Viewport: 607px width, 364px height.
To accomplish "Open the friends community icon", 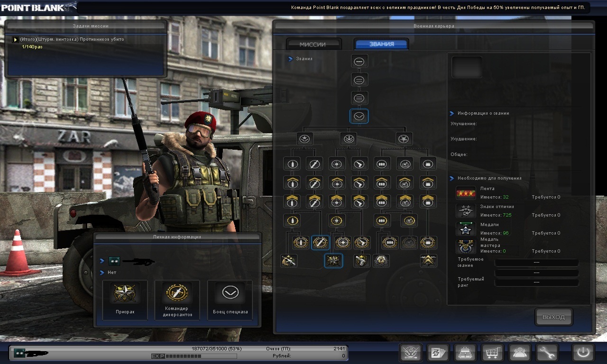I will [x=520, y=353].
